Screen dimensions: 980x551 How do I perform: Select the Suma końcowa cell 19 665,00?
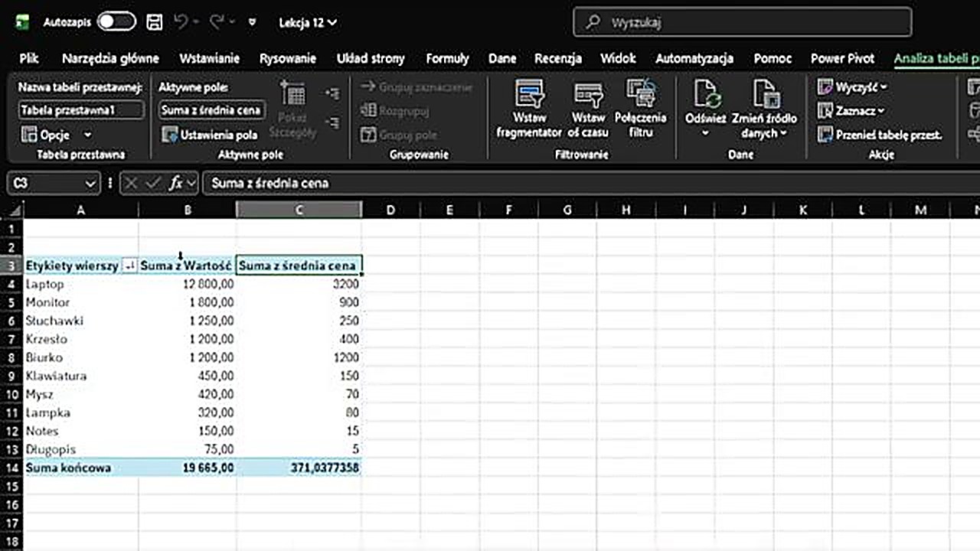click(x=188, y=468)
